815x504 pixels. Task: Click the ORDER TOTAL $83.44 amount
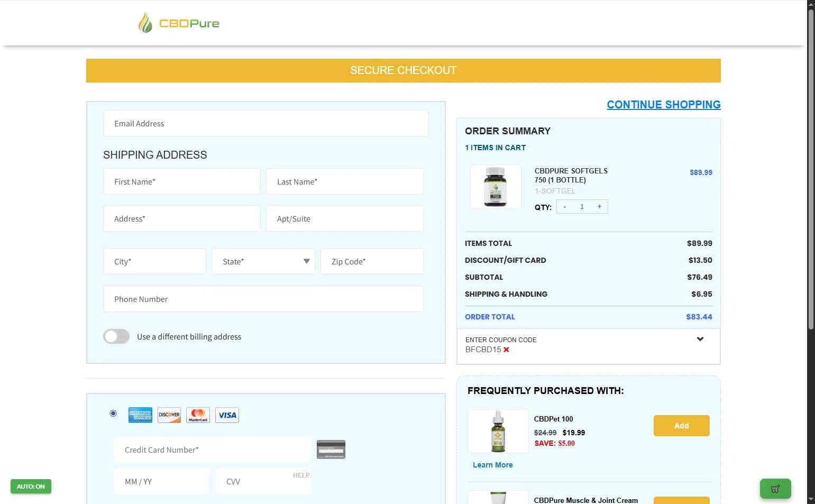(x=699, y=317)
